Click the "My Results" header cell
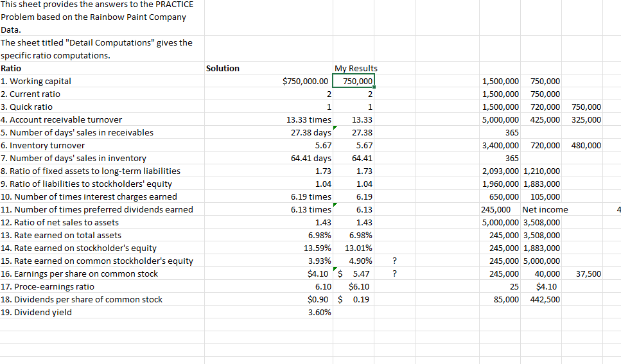Image resolution: width=621 pixels, height=364 pixels. 354,68
